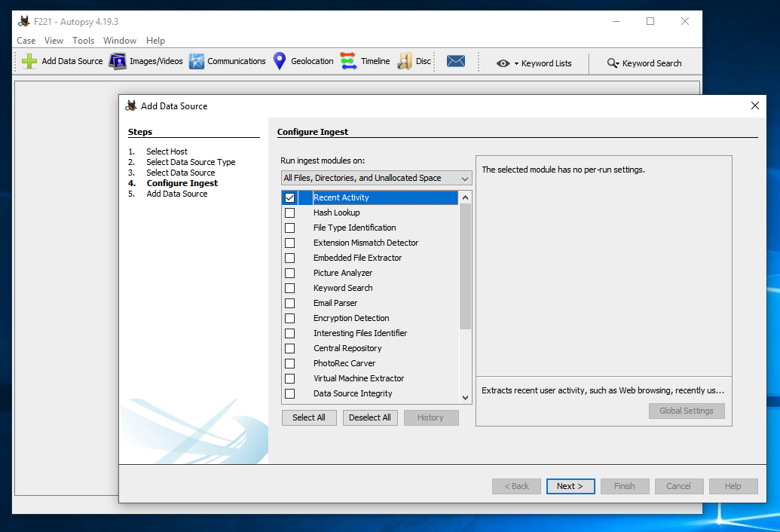The height and width of the screenshot is (532, 780).
Task: Enable the PhotoRec Carver checkbox
Action: [290, 363]
